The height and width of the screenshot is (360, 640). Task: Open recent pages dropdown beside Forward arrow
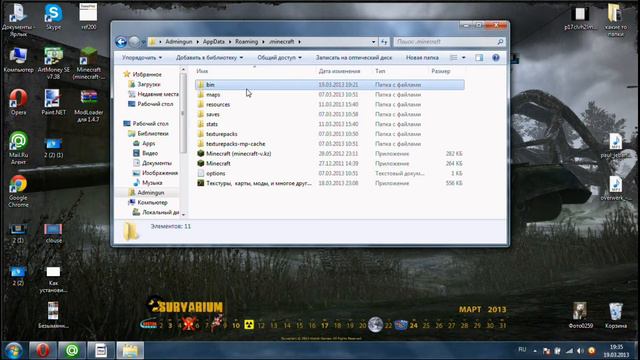click(143, 42)
